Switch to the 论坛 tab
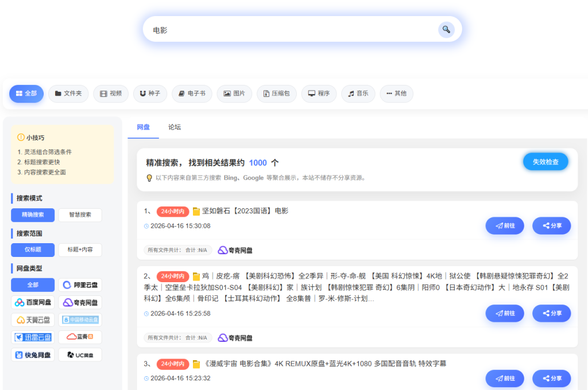 click(x=175, y=127)
